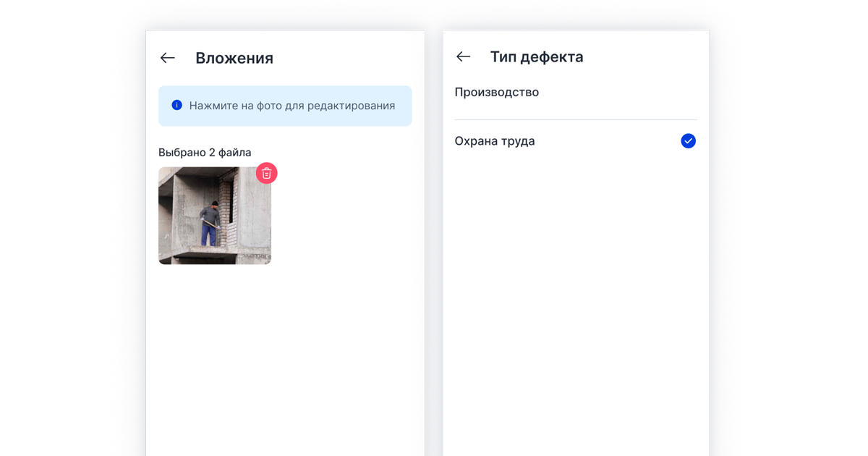Choose Охрана труда from the defect type list
The image size is (868, 456).
point(495,141)
